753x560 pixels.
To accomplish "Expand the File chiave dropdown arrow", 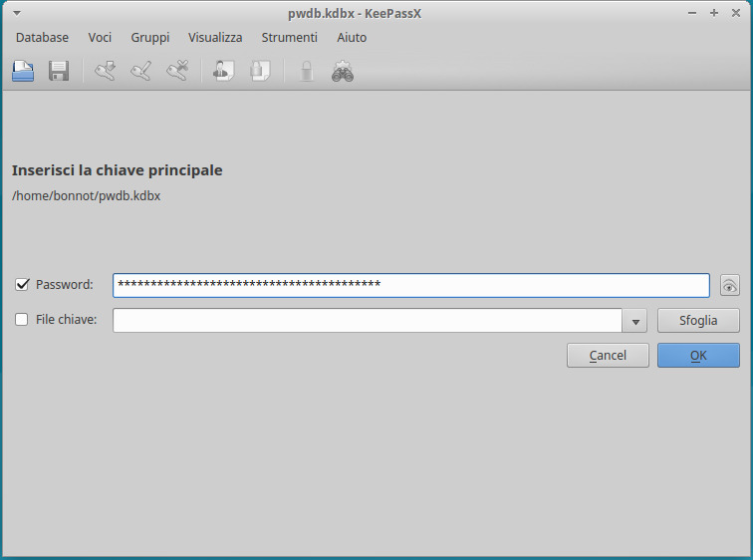I will [634, 320].
